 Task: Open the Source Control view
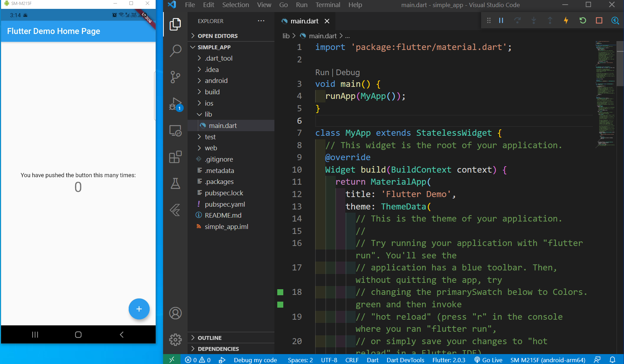(x=175, y=77)
